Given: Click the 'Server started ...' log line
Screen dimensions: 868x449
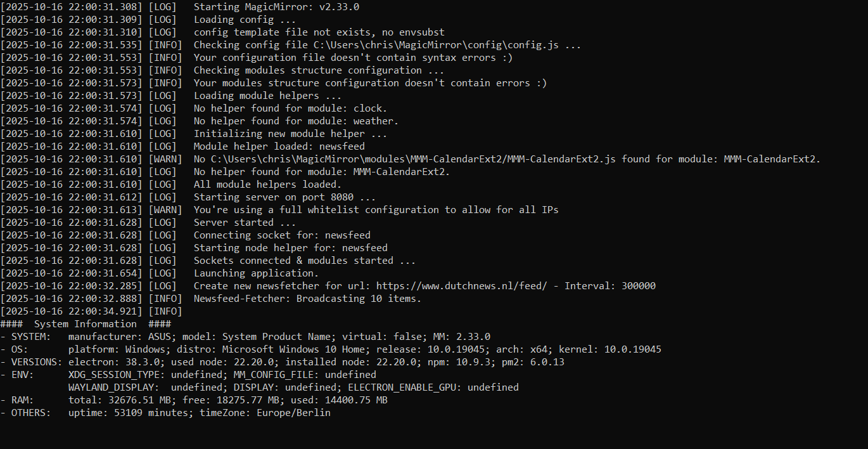Looking at the screenshot, I should pyautogui.click(x=148, y=223).
